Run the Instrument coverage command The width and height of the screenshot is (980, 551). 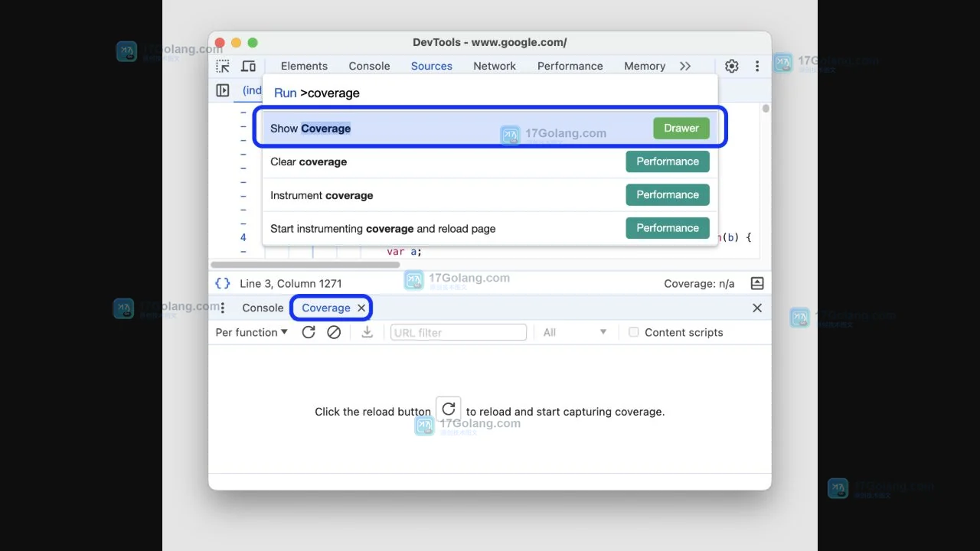point(490,195)
